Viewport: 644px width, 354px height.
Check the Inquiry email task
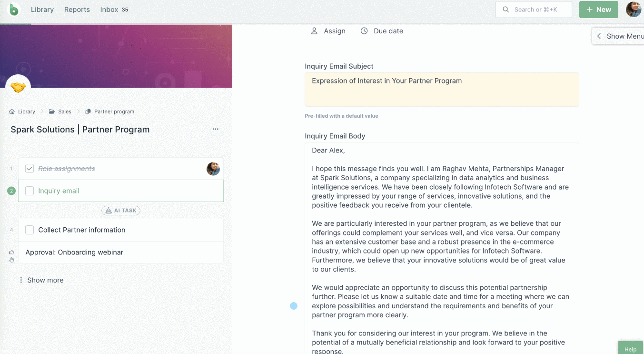point(30,191)
